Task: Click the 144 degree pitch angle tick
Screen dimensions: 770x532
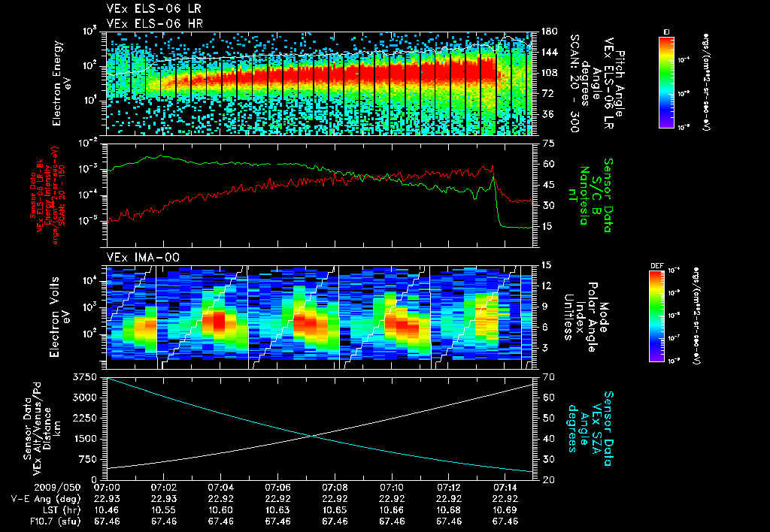Action: coord(549,52)
